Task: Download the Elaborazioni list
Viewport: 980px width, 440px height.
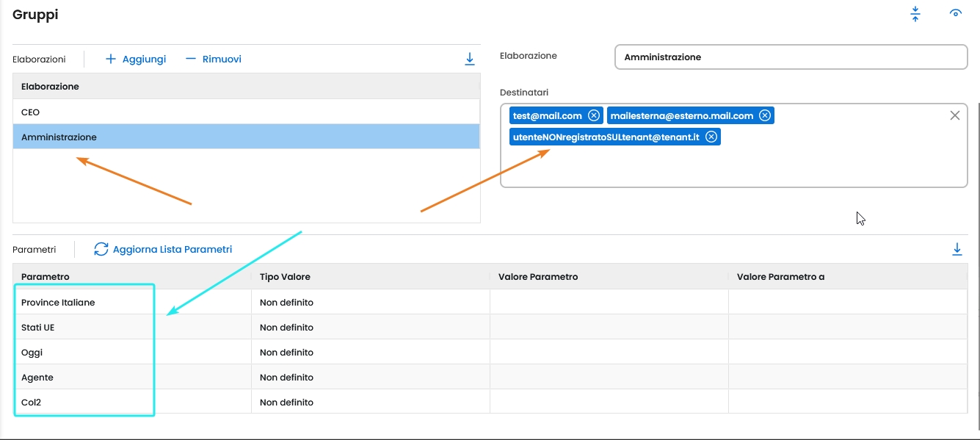Action: click(x=470, y=59)
